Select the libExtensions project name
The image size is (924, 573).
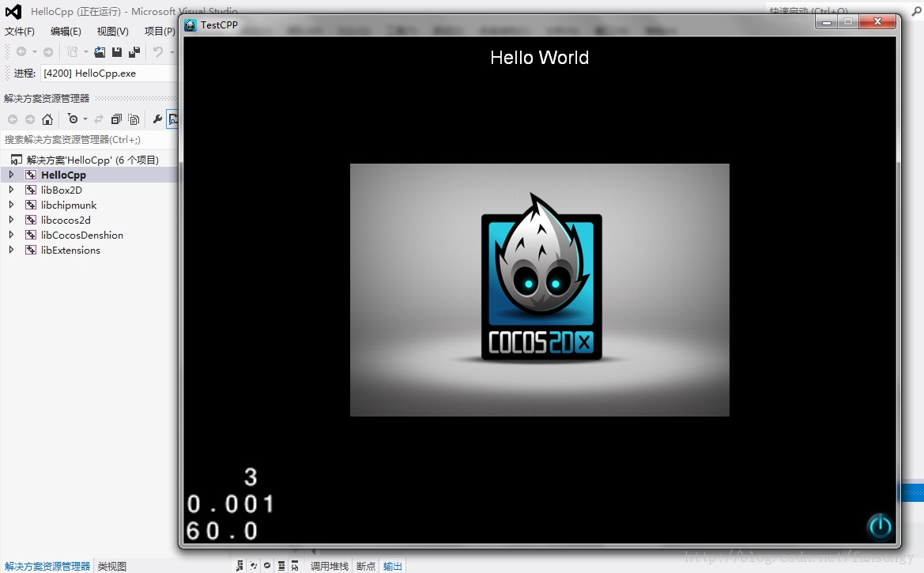click(70, 250)
